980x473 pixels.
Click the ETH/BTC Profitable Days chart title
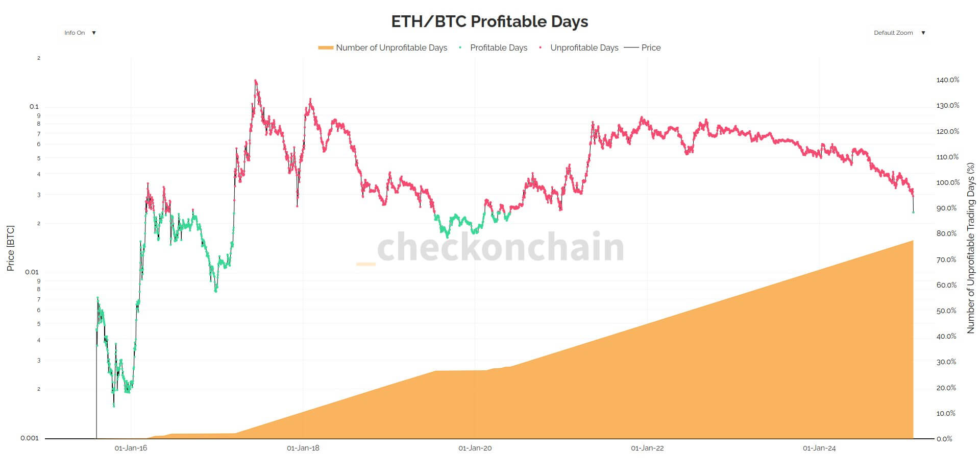point(489,21)
